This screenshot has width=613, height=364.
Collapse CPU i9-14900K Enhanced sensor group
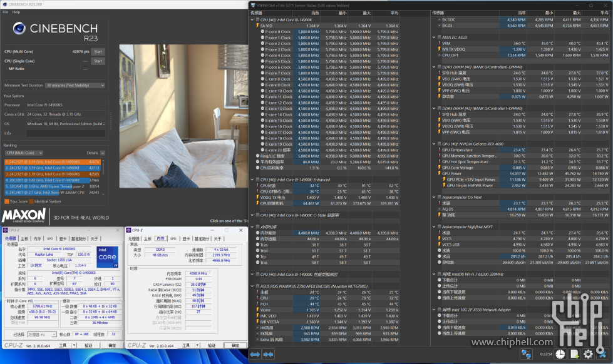coord(252,179)
